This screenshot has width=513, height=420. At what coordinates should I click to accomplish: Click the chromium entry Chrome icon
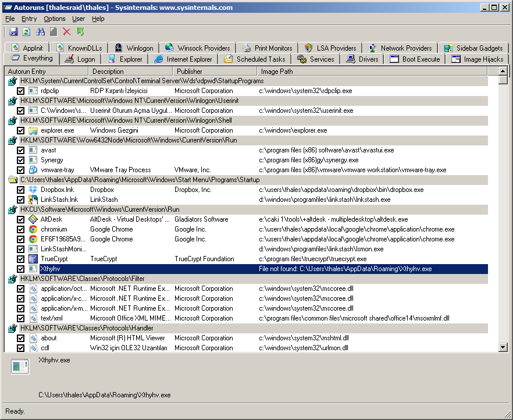tap(33, 229)
